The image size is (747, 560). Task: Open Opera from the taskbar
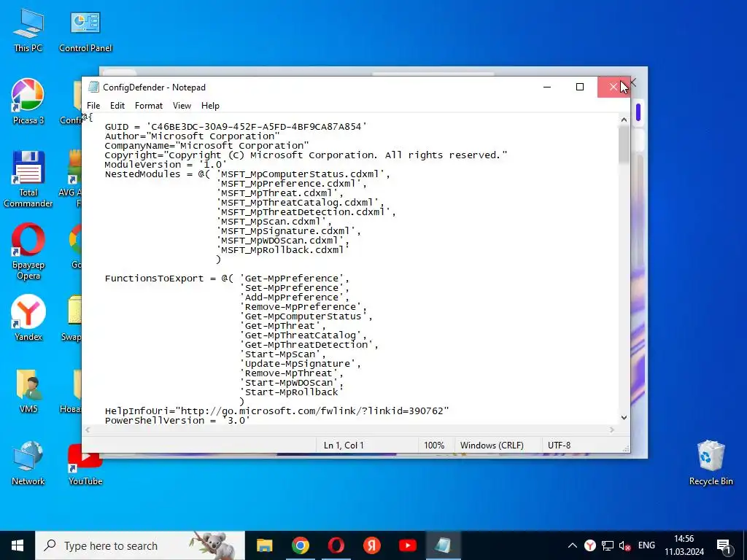336,545
